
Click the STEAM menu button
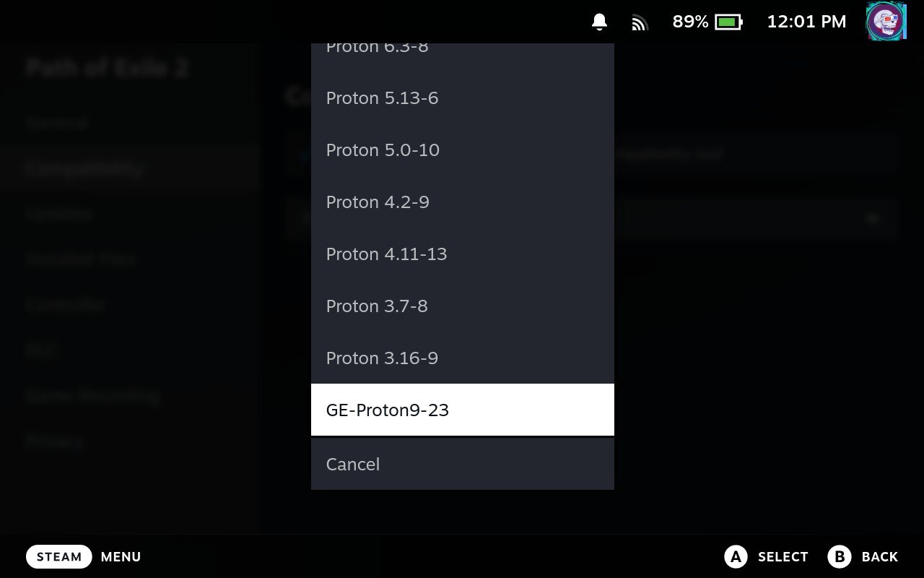[x=59, y=556]
